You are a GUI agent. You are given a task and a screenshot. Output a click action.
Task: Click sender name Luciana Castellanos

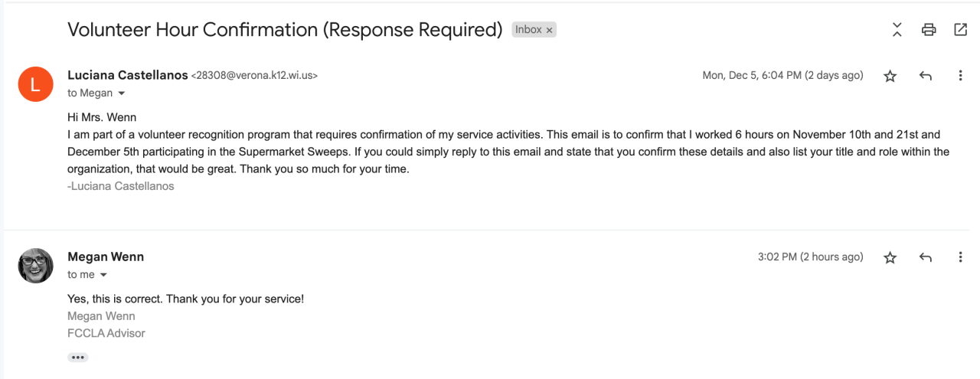click(x=128, y=75)
